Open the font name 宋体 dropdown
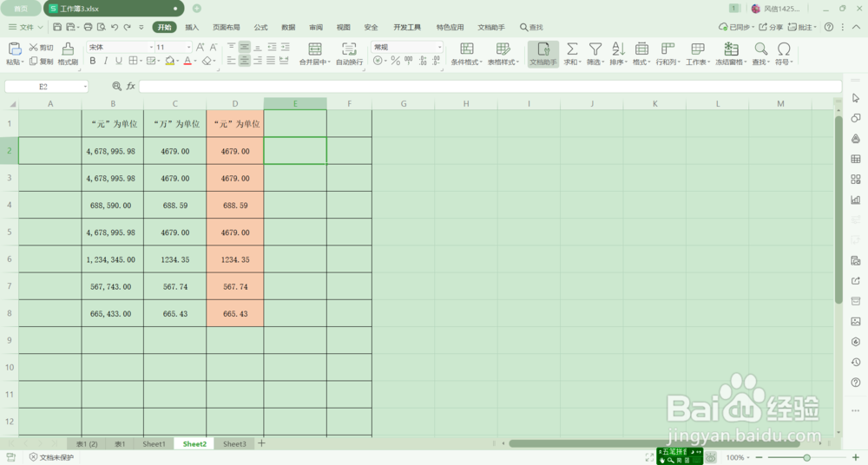 (x=151, y=47)
